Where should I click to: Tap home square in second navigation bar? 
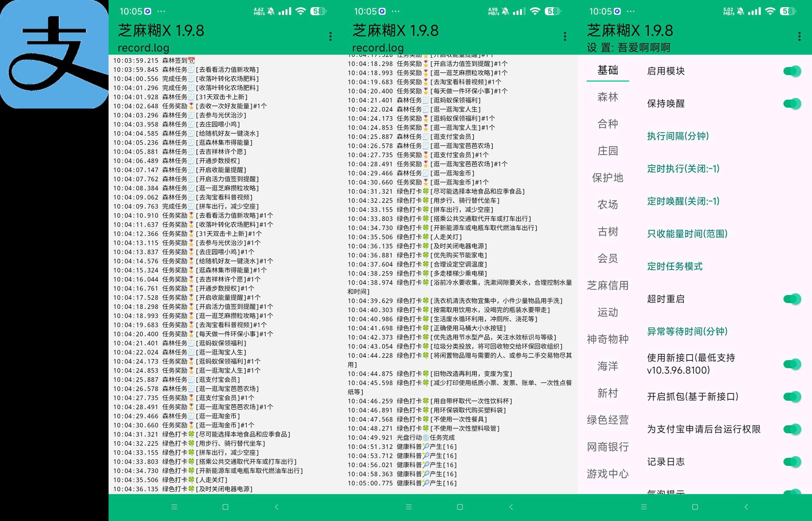[x=460, y=507]
